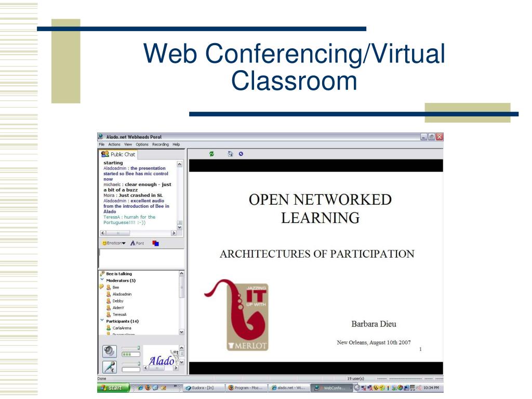Viewport: 532px width, 399px height.
Task: Open the Actions menu
Action: pyautogui.click(x=114, y=144)
